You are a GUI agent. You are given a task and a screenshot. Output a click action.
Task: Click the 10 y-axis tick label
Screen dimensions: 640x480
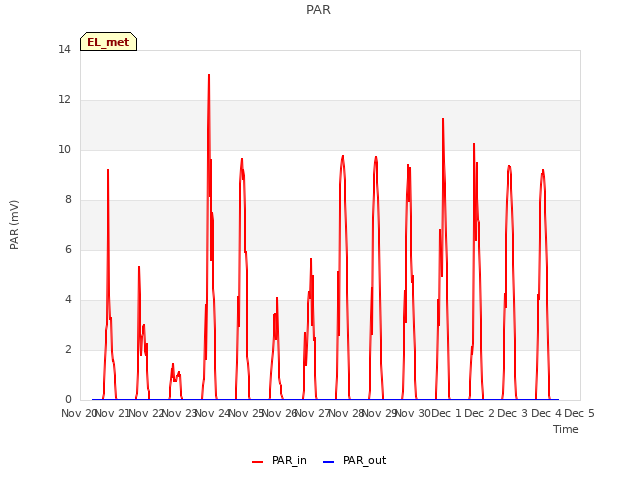pyautogui.click(x=64, y=150)
